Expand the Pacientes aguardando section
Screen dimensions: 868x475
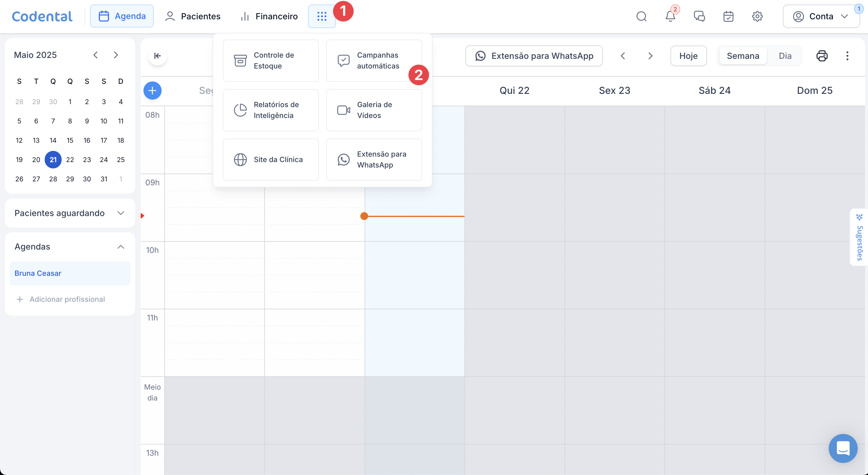[121, 213]
